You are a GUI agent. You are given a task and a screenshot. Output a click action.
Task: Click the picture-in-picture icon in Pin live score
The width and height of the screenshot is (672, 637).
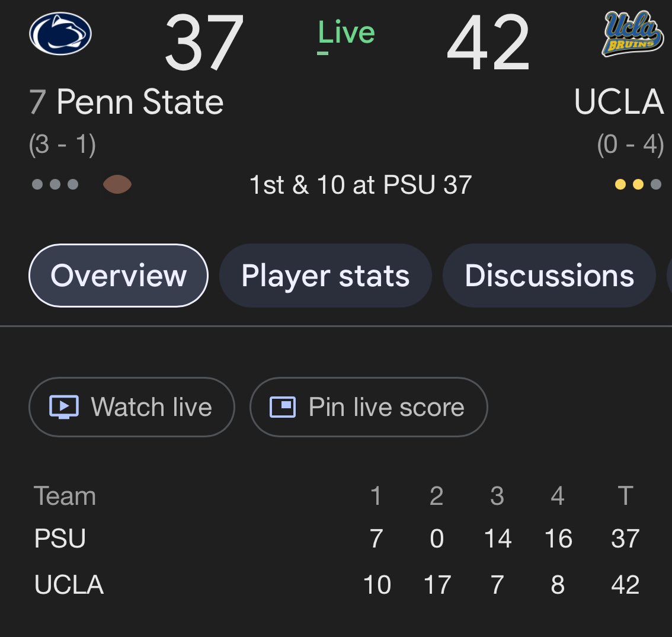click(283, 407)
